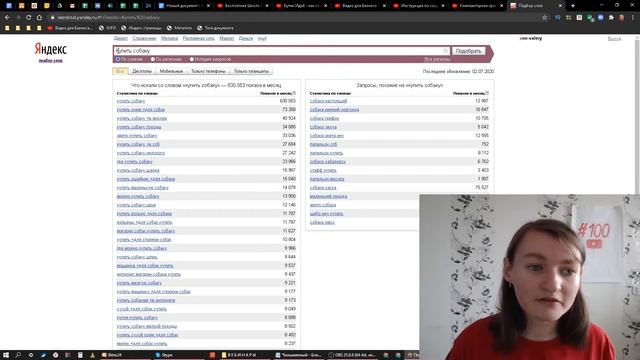Open the 'Метрика' link
The height and width of the screenshot is (360, 640).
click(169, 38)
